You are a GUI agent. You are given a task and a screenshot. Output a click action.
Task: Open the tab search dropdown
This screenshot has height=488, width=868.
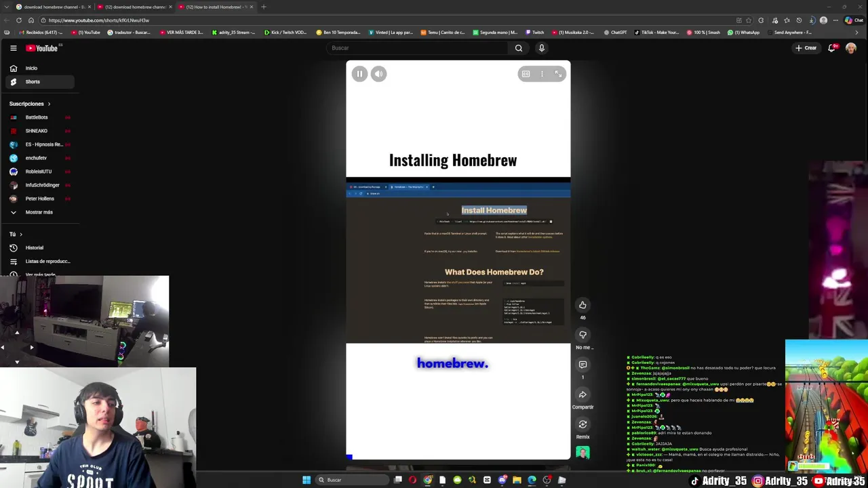[x=5, y=7]
